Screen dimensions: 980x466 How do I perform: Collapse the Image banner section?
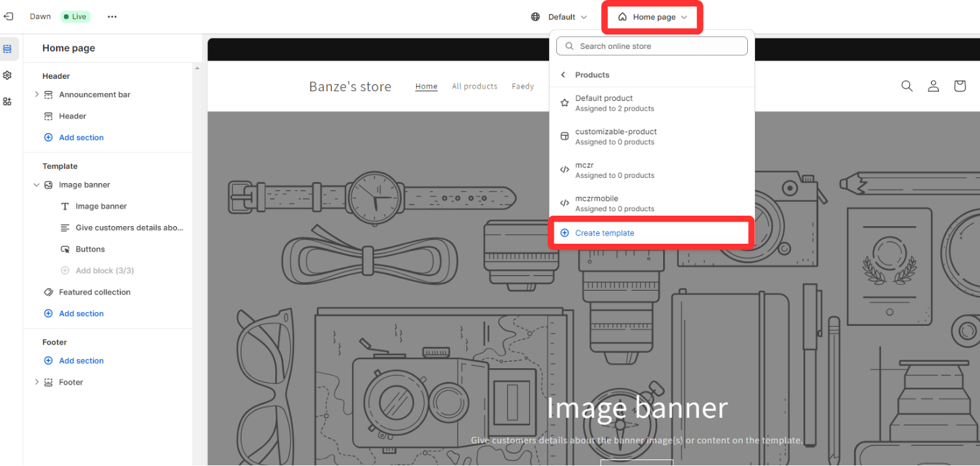[37, 184]
